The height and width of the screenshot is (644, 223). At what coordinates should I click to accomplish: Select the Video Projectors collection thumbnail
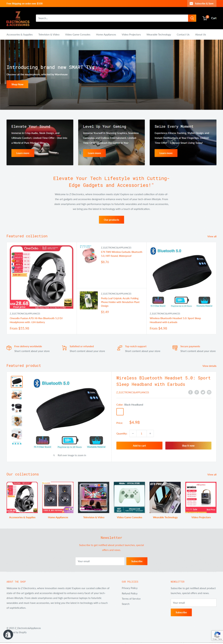[x=201, y=497]
